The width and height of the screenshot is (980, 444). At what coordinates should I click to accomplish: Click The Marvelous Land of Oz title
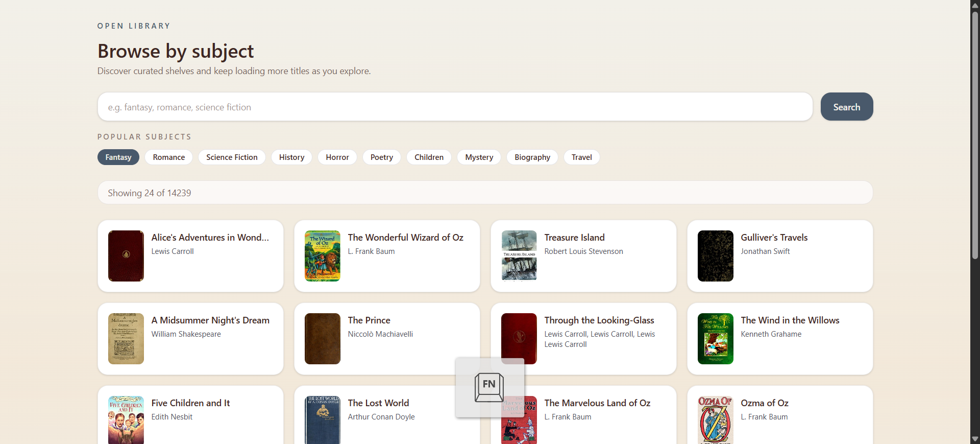tap(598, 403)
